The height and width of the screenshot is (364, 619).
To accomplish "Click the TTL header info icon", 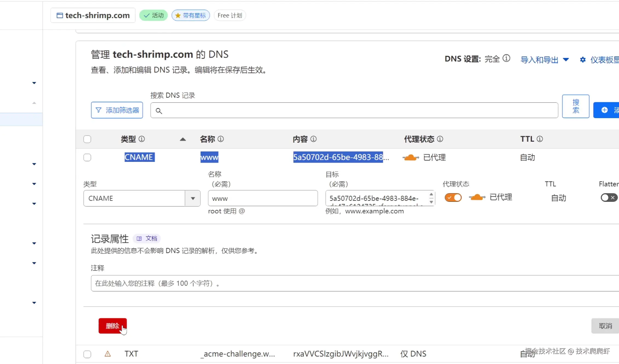I will pos(540,139).
